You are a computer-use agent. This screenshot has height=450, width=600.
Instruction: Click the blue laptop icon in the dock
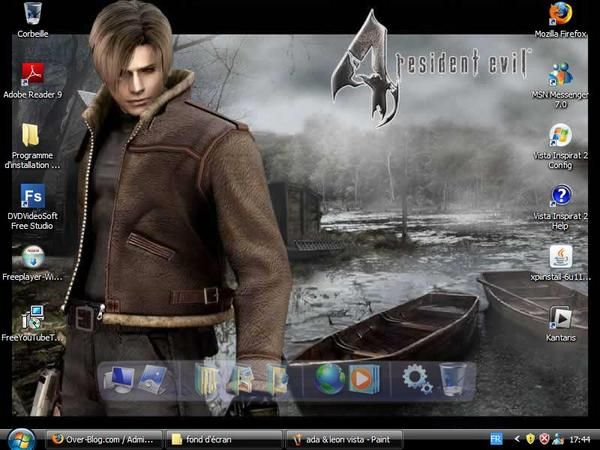tap(153, 379)
